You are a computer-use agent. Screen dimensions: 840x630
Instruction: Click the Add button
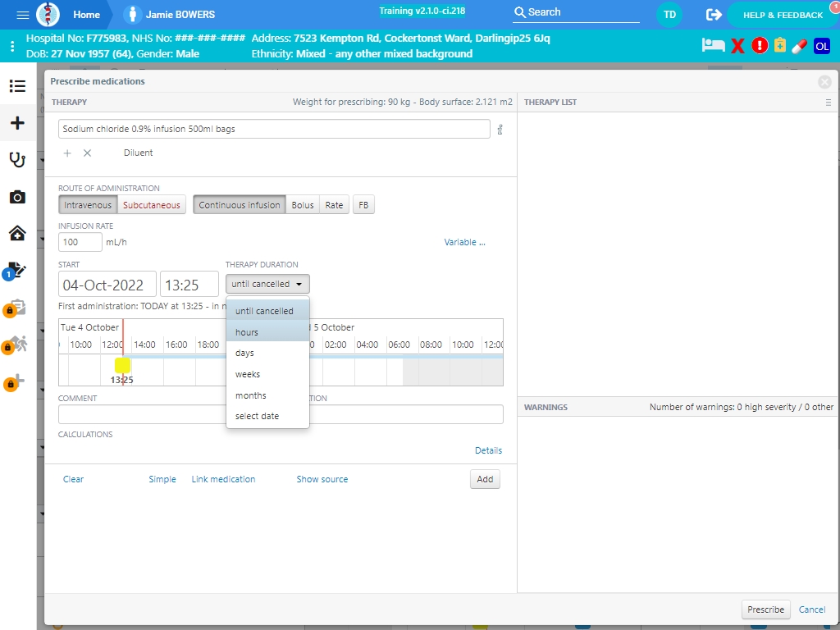coord(485,479)
